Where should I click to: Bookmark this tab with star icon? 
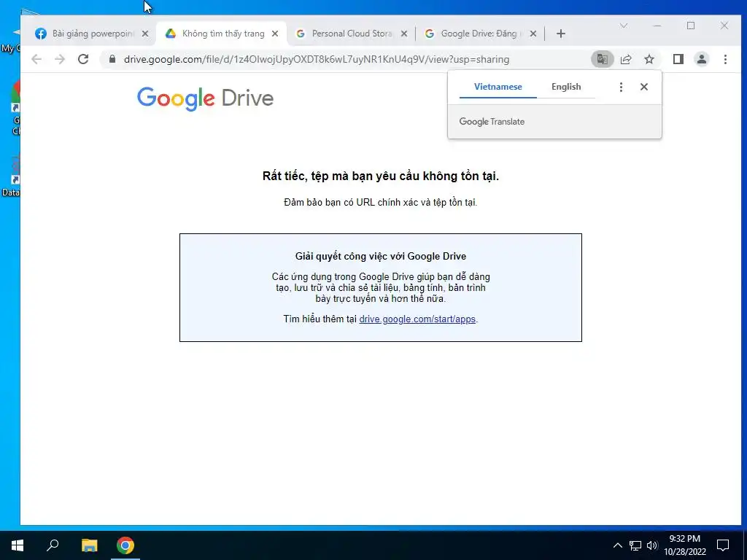pyautogui.click(x=649, y=59)
